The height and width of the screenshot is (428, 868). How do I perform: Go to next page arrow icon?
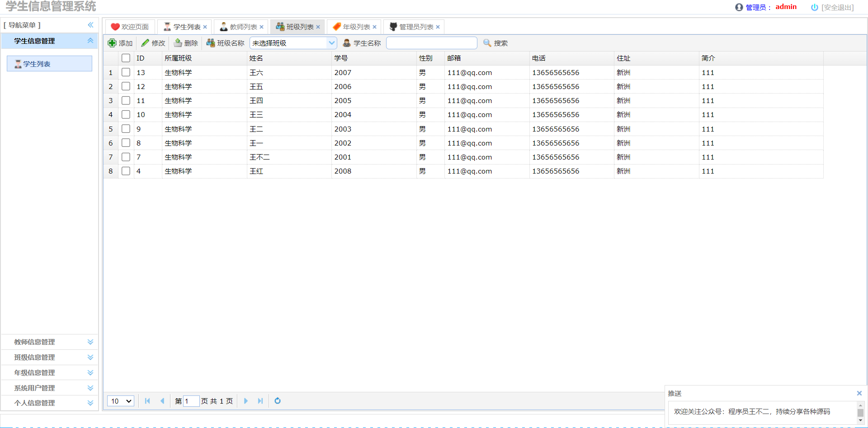point(245,401)
